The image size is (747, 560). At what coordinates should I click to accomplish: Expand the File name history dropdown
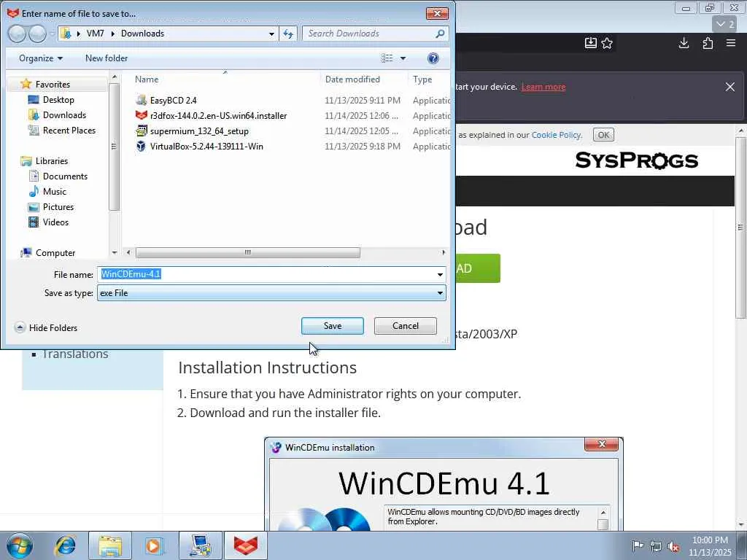coord(440,274)
